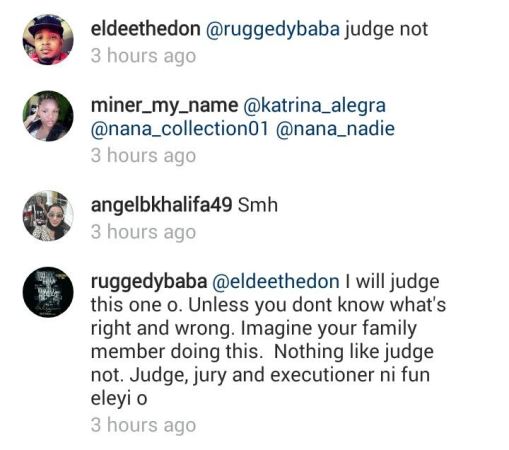Viewport: 509px width, 450px height.
Task: Tap the miner_my_name username
Action: (164, 106)
